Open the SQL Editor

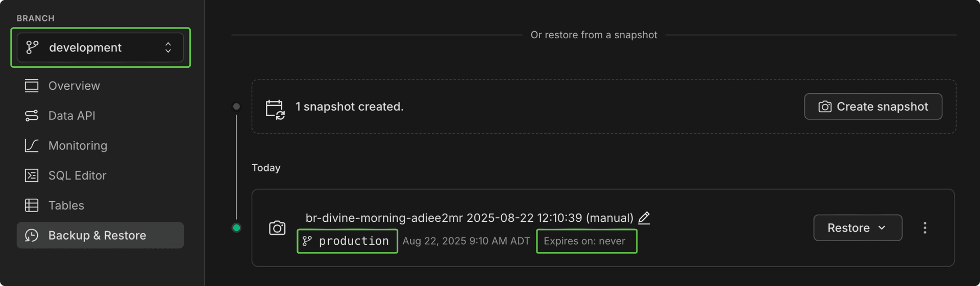[77, 175]
